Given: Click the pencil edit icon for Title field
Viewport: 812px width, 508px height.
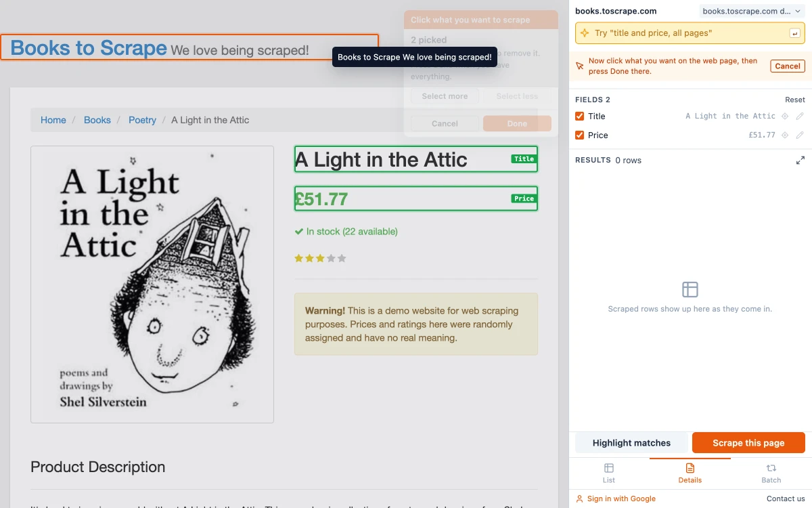Looking at the screenshot, I should click(x=800, y=117).
